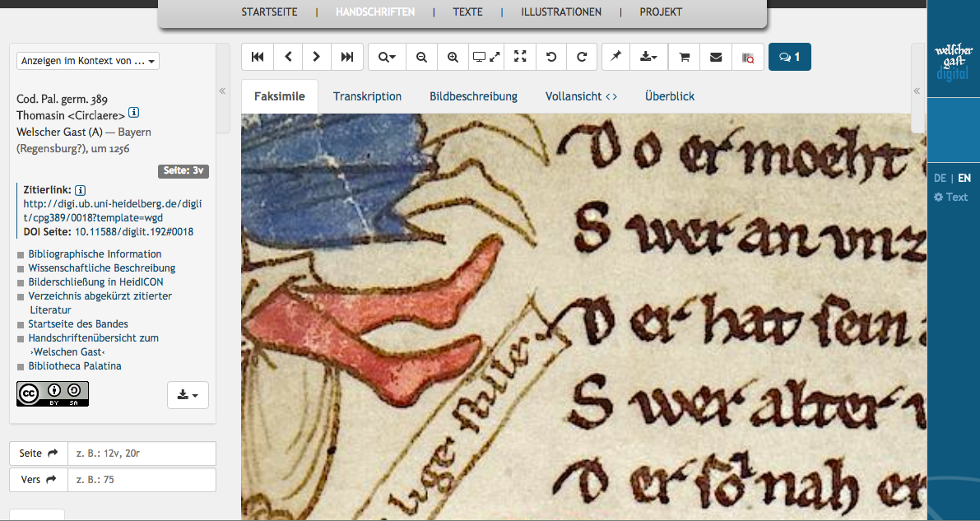This screenshot has width=980, height=521.
Task: Open the Text settings gear
Action: click(950, 197)
